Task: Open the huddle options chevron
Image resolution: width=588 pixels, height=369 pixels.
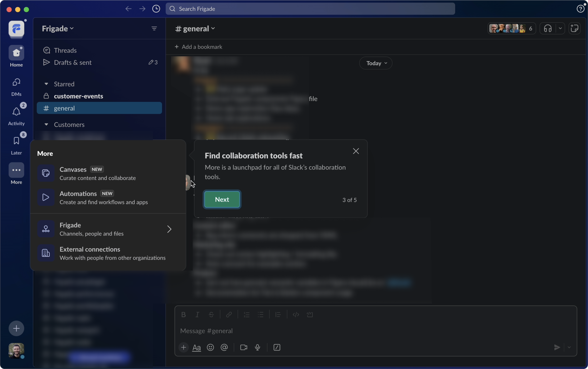Action: [x=560, y=28]
